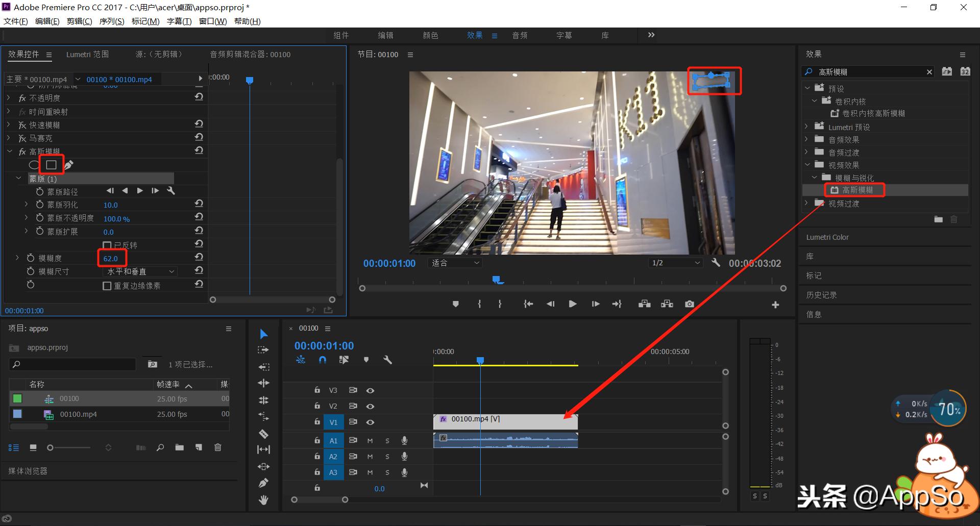Switch to the 颜色 workspace tab
Viewport: 980px width, 526px height.
(430, 35)
